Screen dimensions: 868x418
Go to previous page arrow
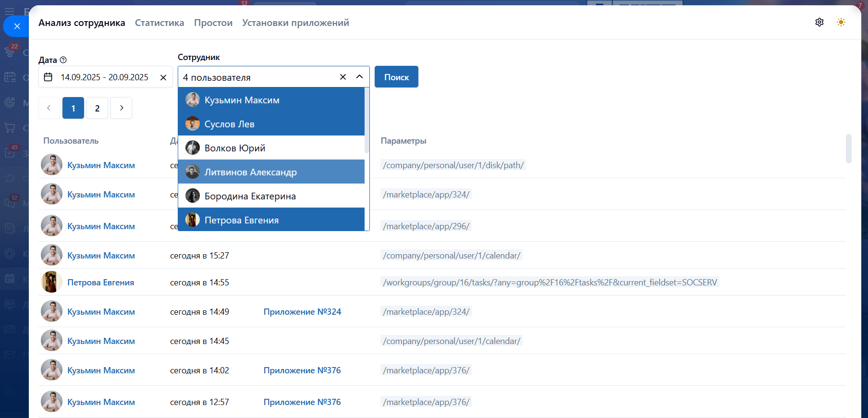tap(49, 108)
